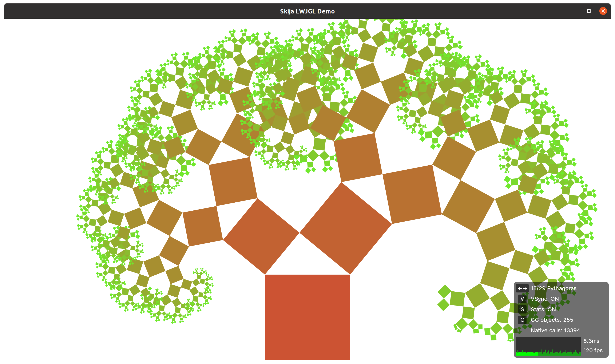The image size is (615, 364).
Task: Click the '18/29 Pythagoras' scene label
Action: tap(553, 288)
